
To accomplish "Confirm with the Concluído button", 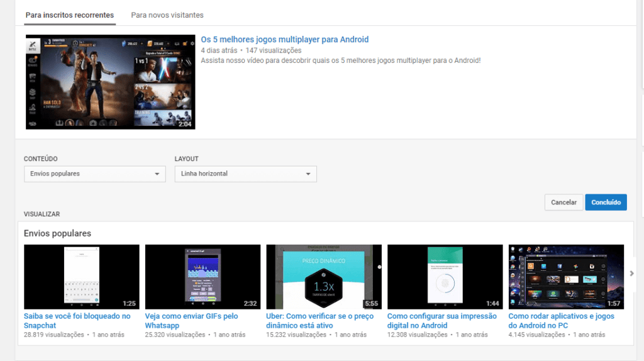I will 606,203.
